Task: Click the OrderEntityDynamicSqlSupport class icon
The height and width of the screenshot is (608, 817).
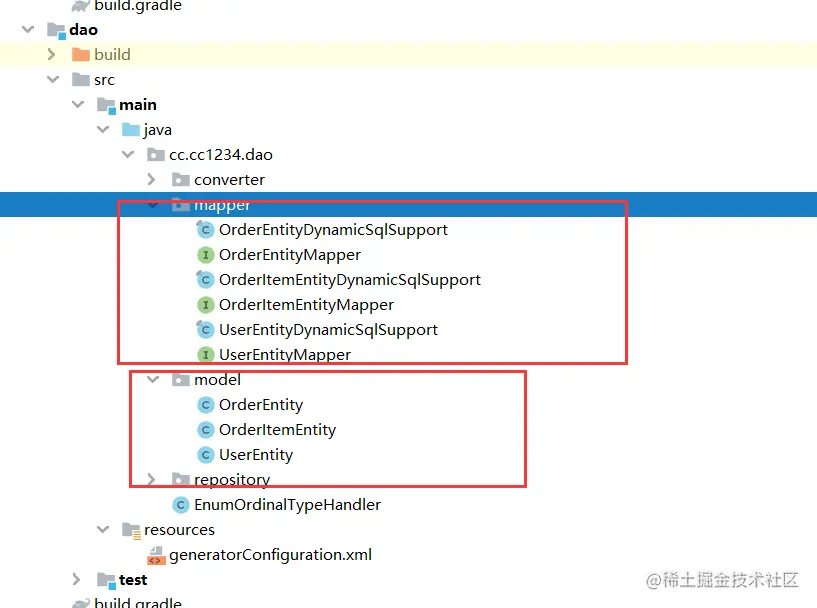Action: coord(205,230)
